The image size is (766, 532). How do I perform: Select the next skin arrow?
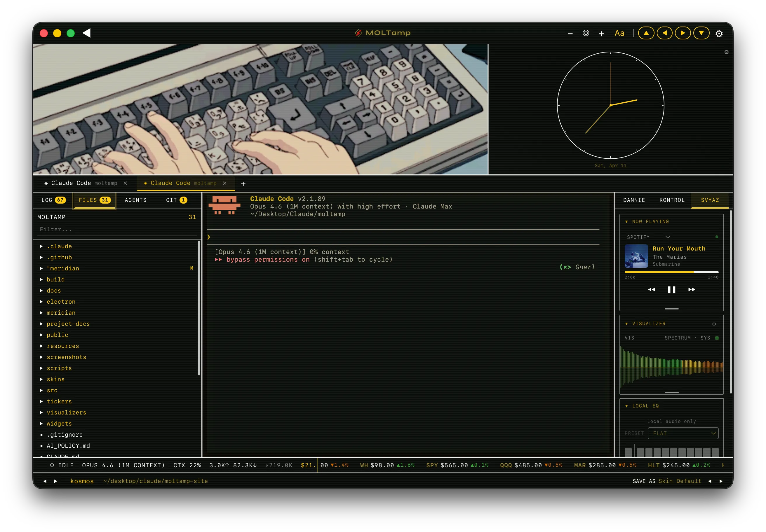(x=721, y=481)
